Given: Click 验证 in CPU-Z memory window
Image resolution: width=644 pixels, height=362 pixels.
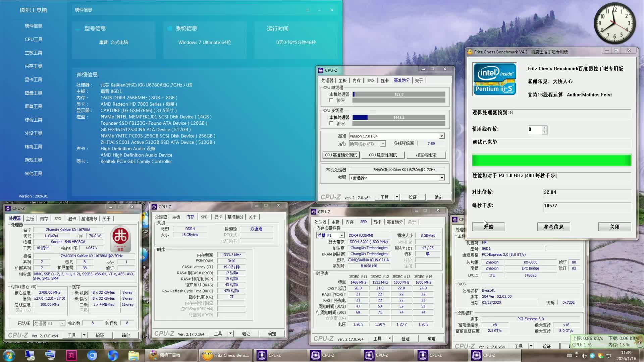Looking at the screenshot, I should [246, 334].
